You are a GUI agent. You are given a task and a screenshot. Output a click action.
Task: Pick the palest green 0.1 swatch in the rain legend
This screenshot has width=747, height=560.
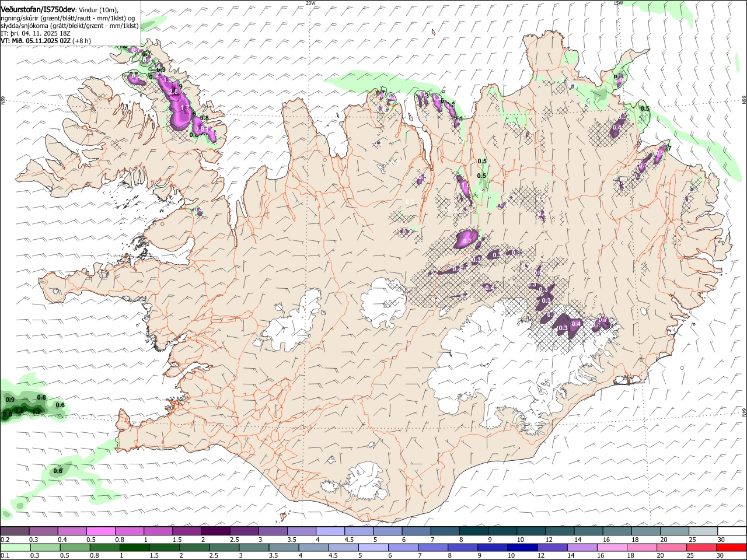click(15, 548)
